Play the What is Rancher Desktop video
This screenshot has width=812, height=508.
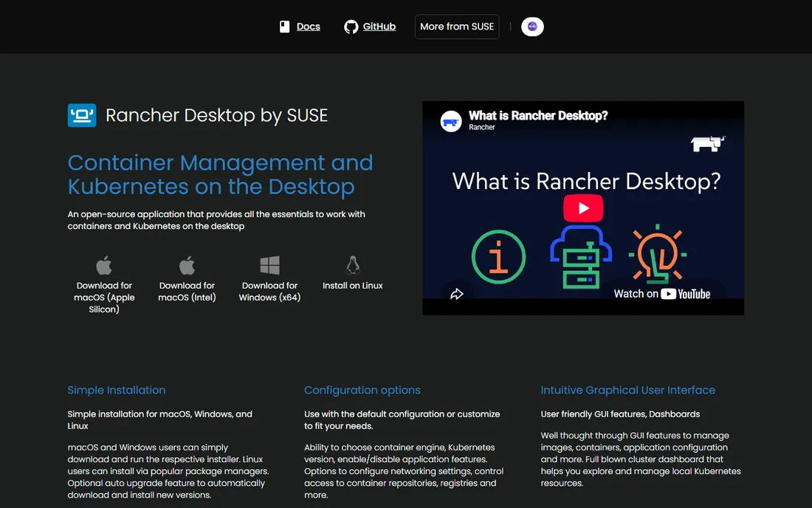coord(583,208)
